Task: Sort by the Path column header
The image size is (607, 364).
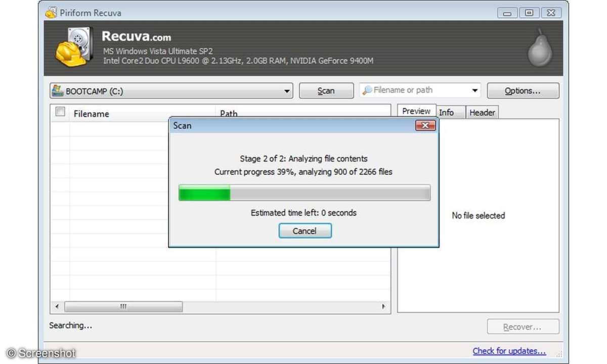Action: [229, 114]
